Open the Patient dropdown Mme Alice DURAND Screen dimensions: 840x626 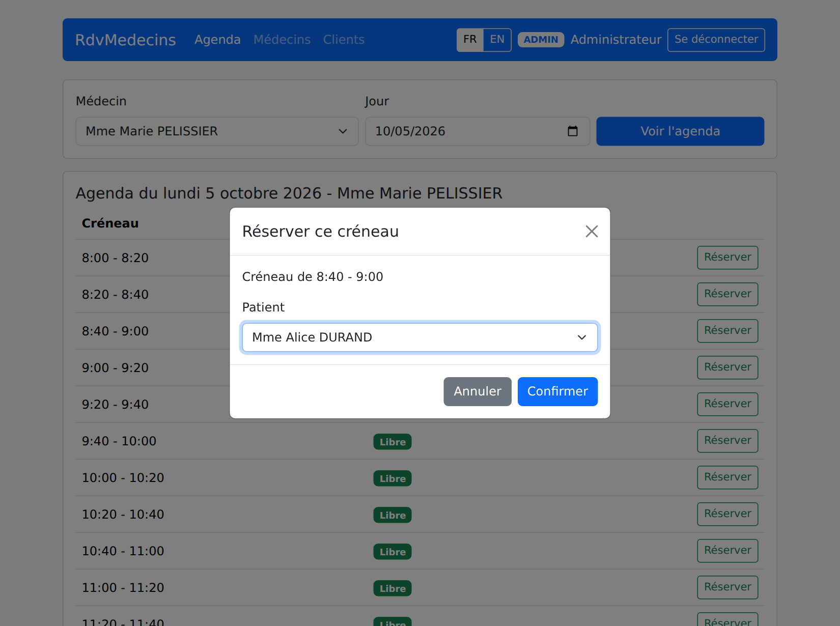pos(420,337)
